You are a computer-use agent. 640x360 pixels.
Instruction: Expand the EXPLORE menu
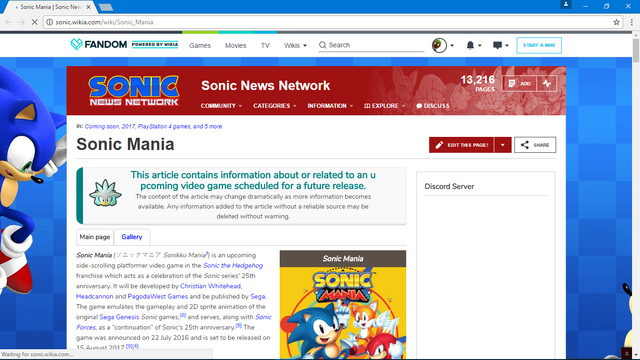[x=384, y=106]
